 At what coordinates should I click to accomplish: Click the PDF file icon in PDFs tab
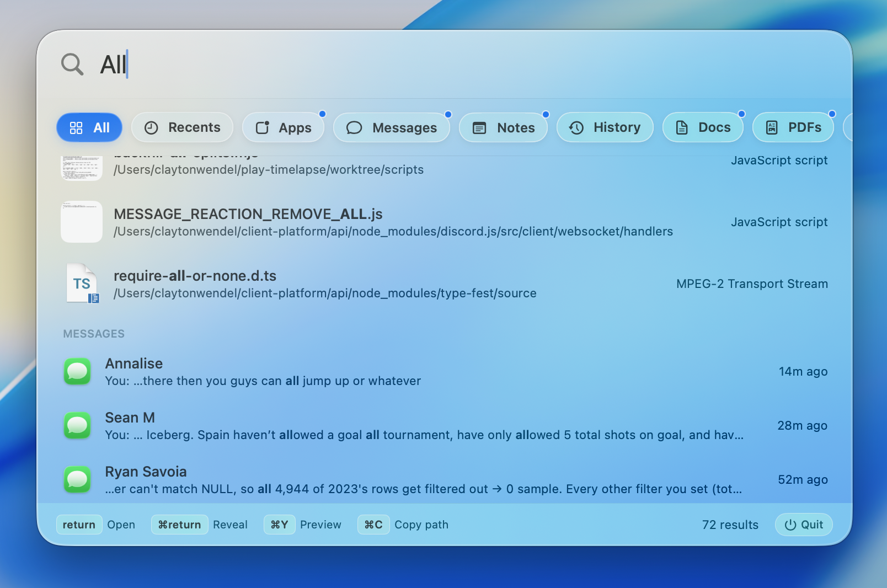772,128
